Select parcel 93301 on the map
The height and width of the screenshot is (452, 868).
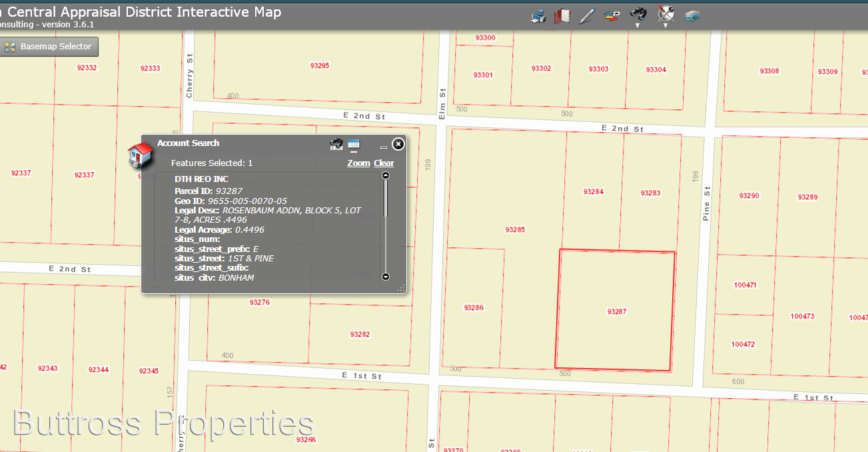point(483,75)
